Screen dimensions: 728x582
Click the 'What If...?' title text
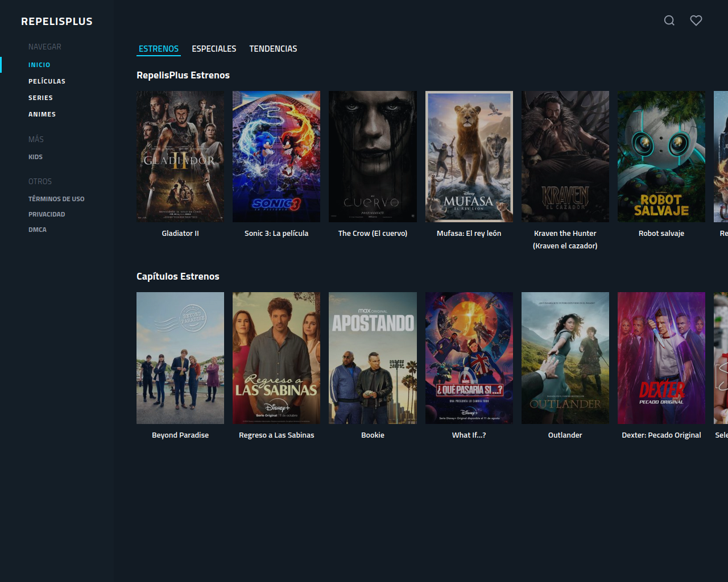point(469,435)
